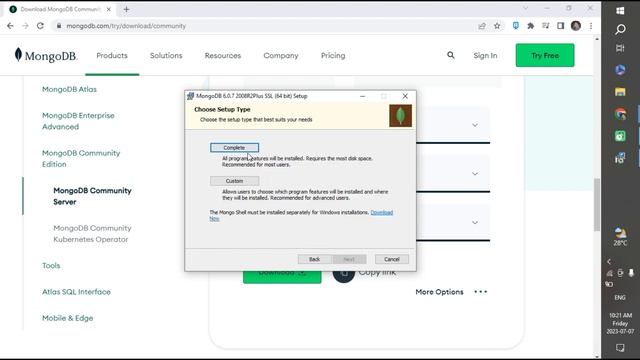Click the MongoDB leaf icon in the setup dialog

coord(400,116)
